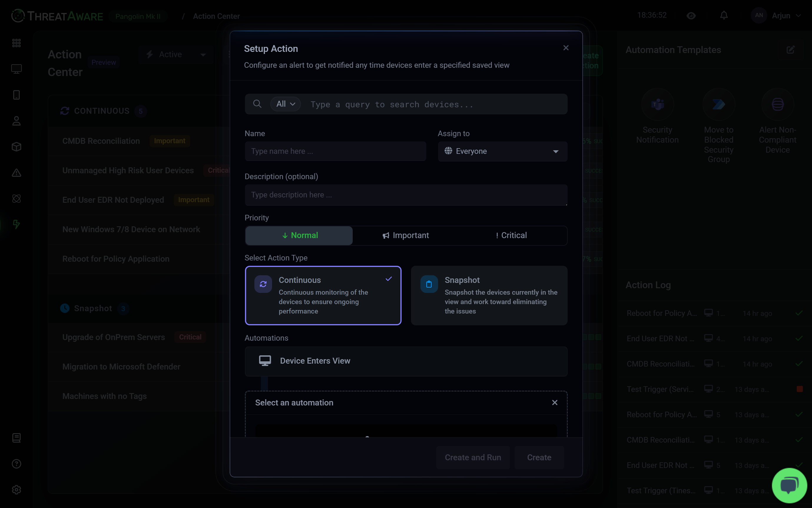Click the eye icon in top bar
The width and height of the screenshot is (812, 508).
pyautogui.click(x=691, y=16)
